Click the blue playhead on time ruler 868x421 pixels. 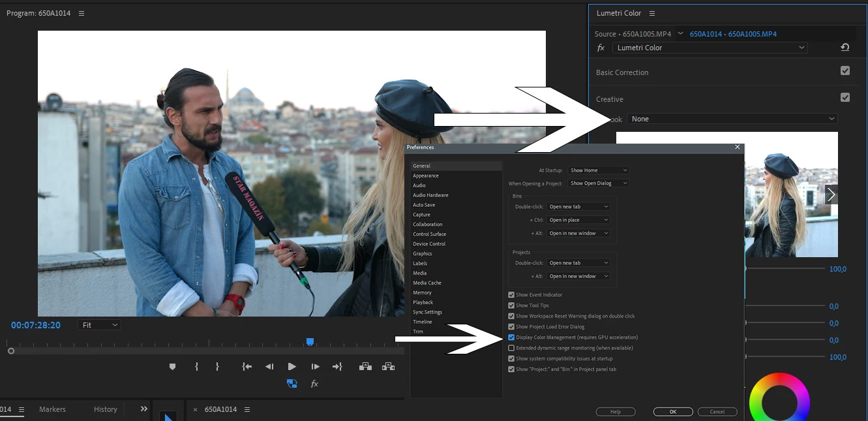pos(310,342)
